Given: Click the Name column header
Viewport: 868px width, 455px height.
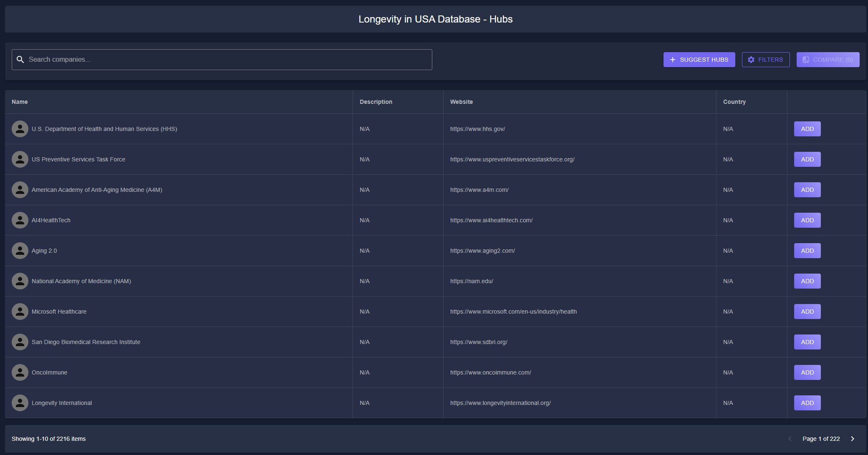Looking at the screenshot, I should pos(20,102).
